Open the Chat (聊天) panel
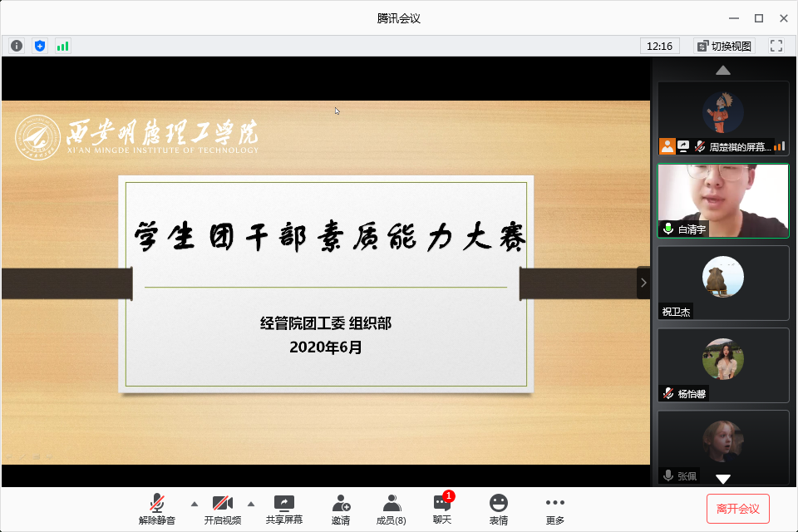 pos(442,509)
